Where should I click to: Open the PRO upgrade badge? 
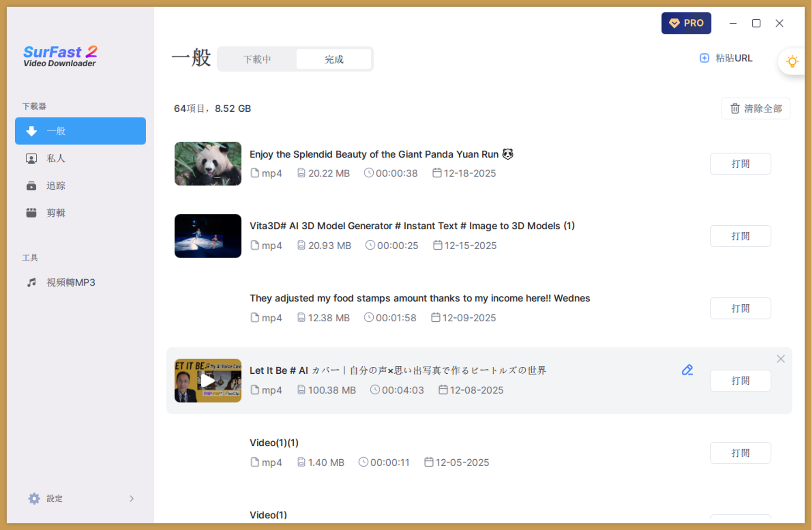(686, 23)
